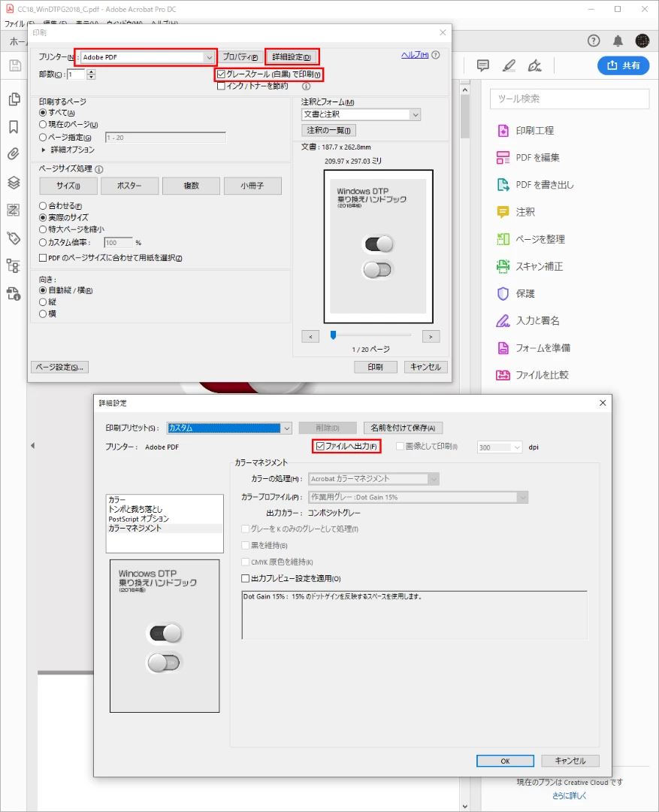Select the ページ指定 radio button
This screenshot has width=659, height=812.
[43, 138]
